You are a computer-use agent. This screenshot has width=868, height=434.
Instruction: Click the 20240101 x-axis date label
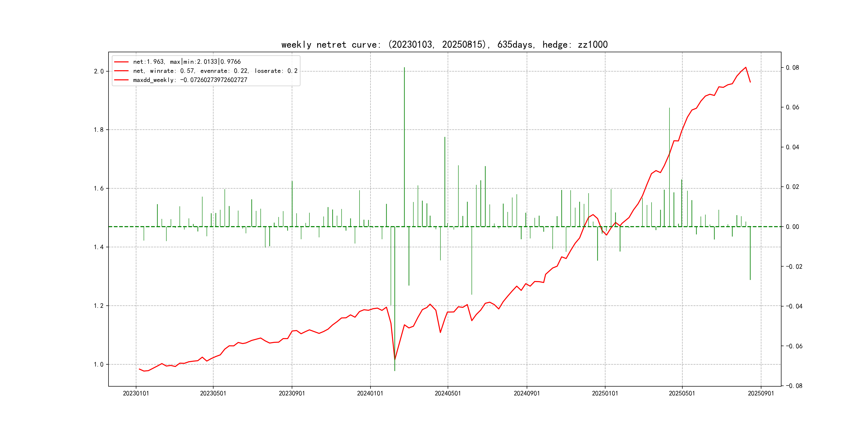(x=370, y=393)
